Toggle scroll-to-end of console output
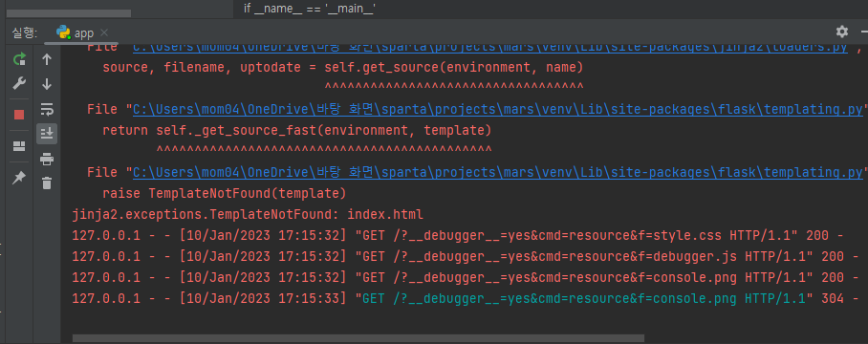 (47, 133)
